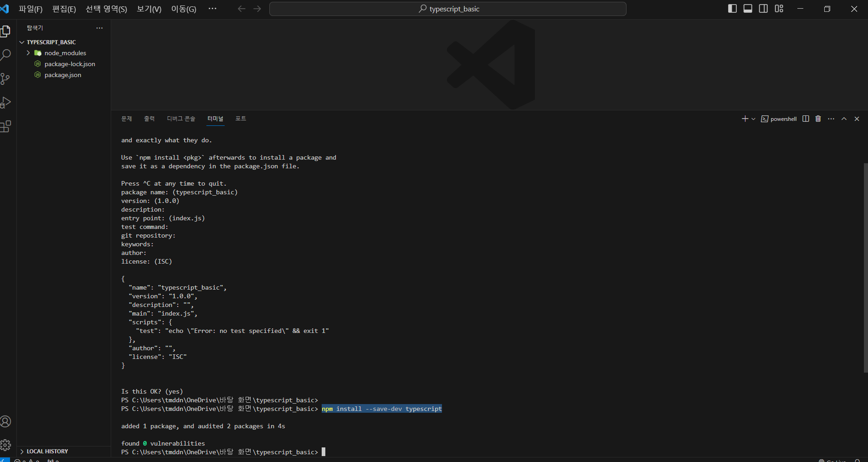Click the VS Code logo in the title bar
868x462 pixels.
(x=5, y=9)
